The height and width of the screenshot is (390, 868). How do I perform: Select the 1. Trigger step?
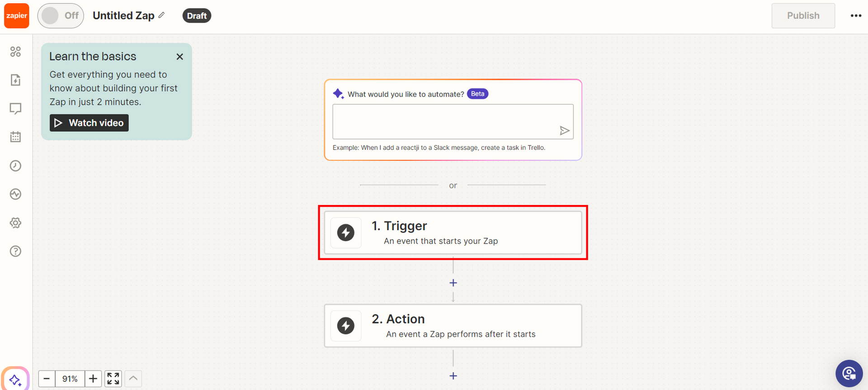click(x=453, y=233)
